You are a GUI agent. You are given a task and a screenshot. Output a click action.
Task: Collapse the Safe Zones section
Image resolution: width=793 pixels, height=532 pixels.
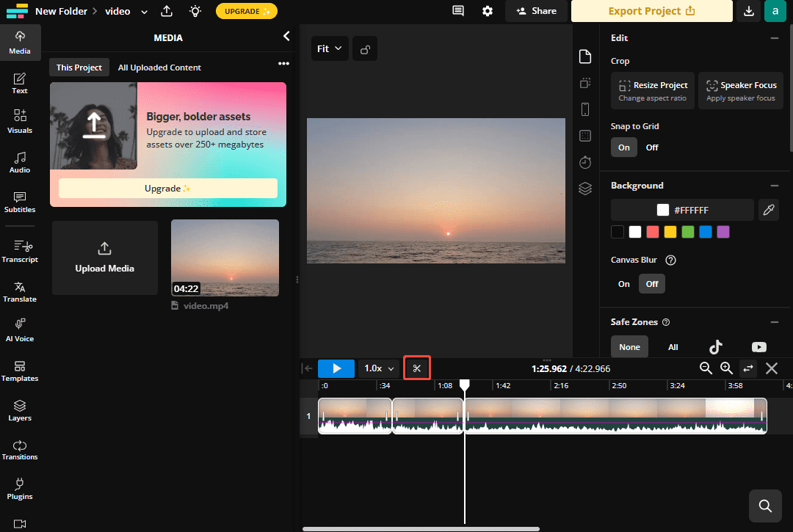pyautogui.click(x=775, y=322)
